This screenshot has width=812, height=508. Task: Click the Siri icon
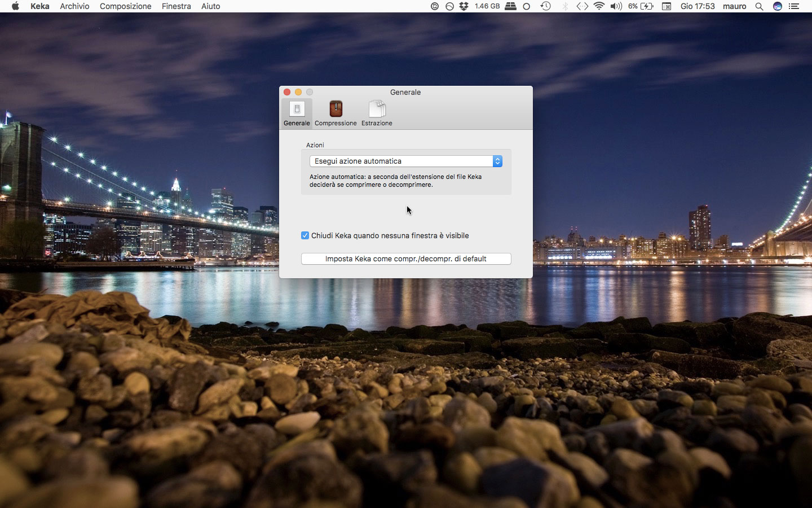(x=778, y=6)
